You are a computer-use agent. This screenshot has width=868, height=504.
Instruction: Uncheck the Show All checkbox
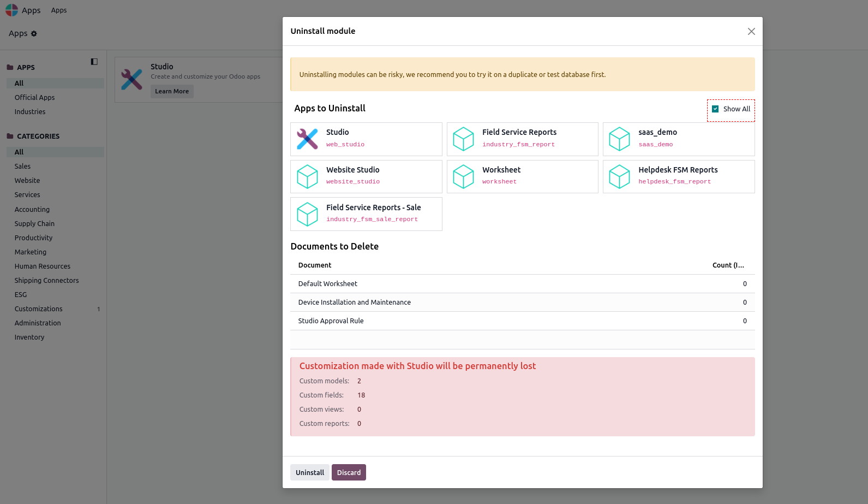715,109
